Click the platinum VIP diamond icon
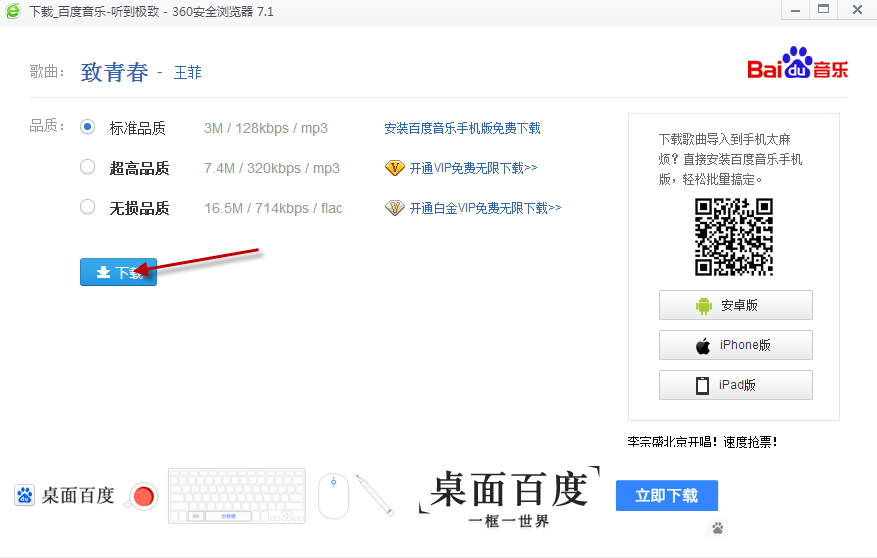This screenshot has height=558, width=877. (x=394, y=208)
